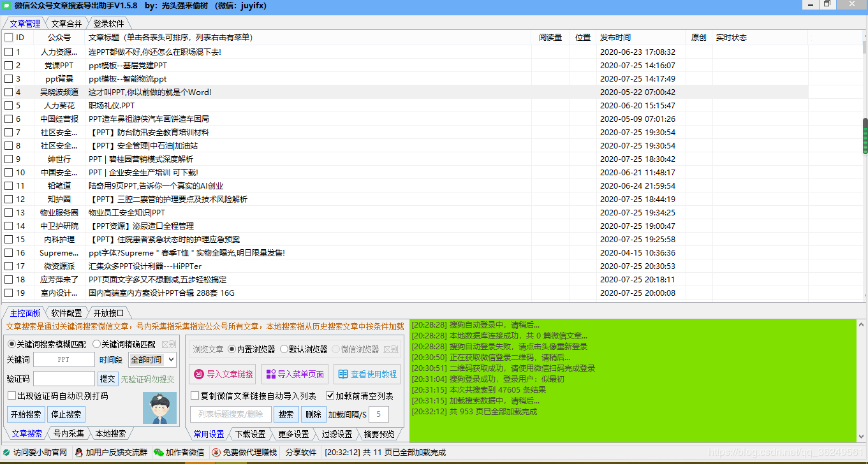Click the WeChat icon for 加作者微信
This screenshot has height=464, width=868.
(159, 453)
